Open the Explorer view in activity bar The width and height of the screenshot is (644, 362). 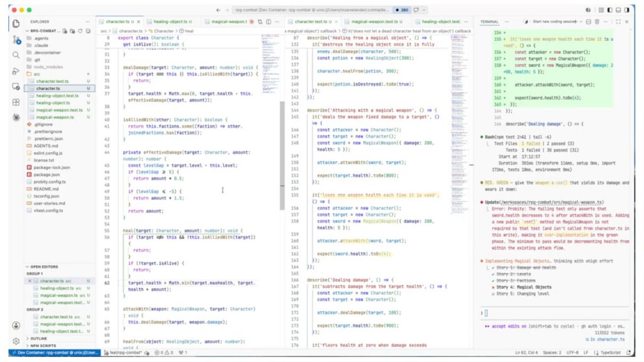pyautogui.click(x=16, y=23)
